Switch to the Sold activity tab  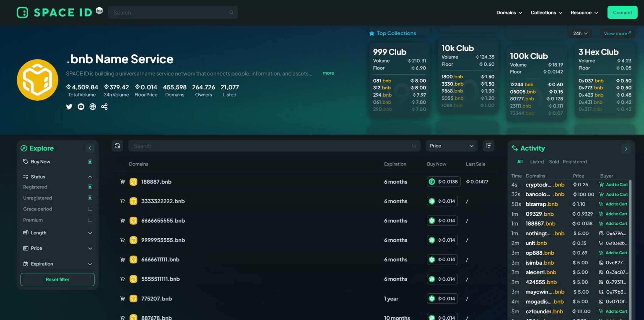(x=554, y=162)
